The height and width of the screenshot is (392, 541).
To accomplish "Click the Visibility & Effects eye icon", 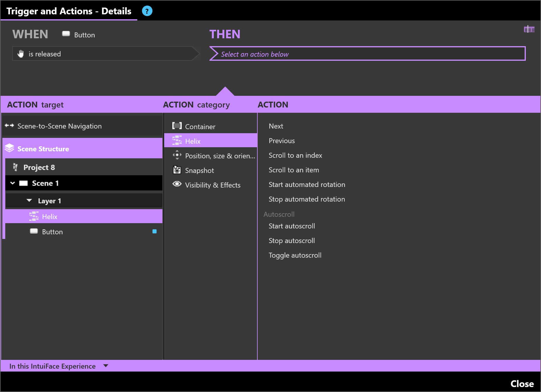I will (x=177, y=184).
